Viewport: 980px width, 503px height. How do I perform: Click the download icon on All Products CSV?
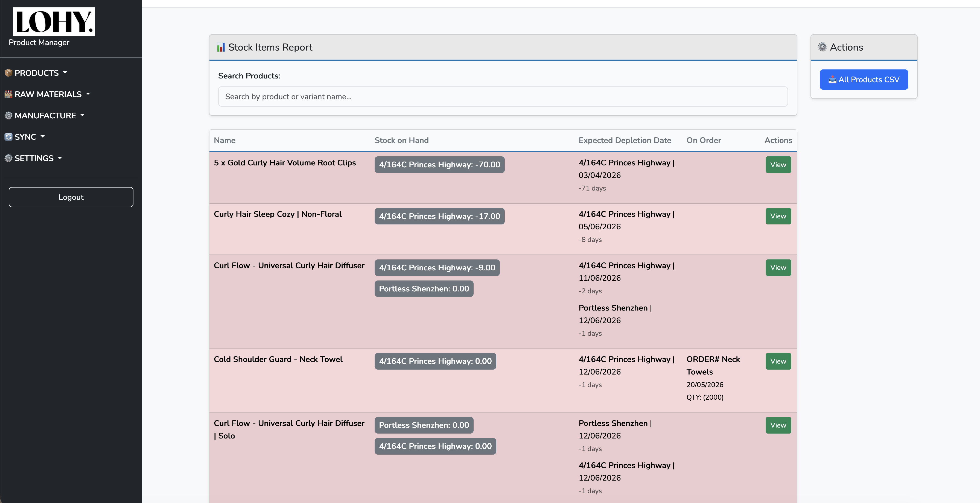click(x=832, y=80)
